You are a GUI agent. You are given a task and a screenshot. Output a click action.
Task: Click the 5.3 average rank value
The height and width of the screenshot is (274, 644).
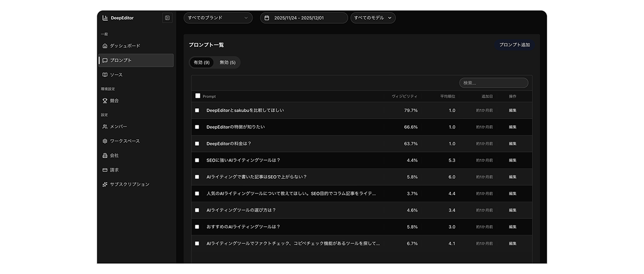(452, 160)
